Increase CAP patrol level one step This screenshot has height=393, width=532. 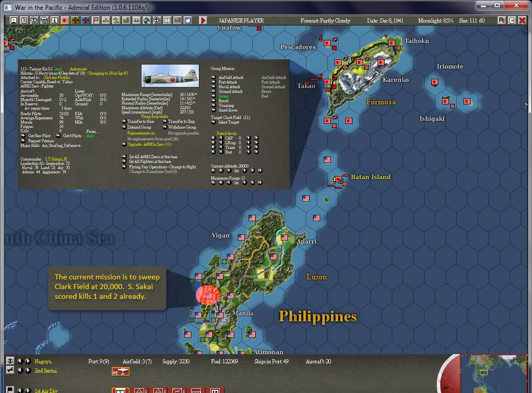[249, 138]
